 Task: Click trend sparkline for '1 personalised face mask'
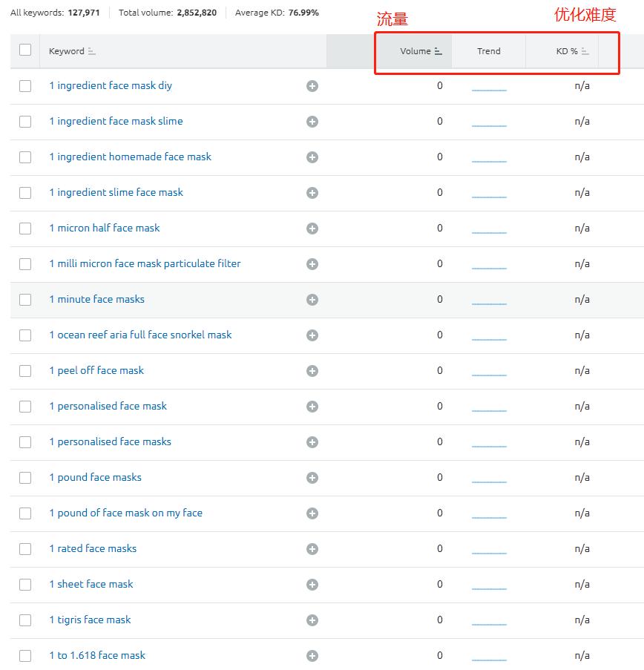pos(489,409)
